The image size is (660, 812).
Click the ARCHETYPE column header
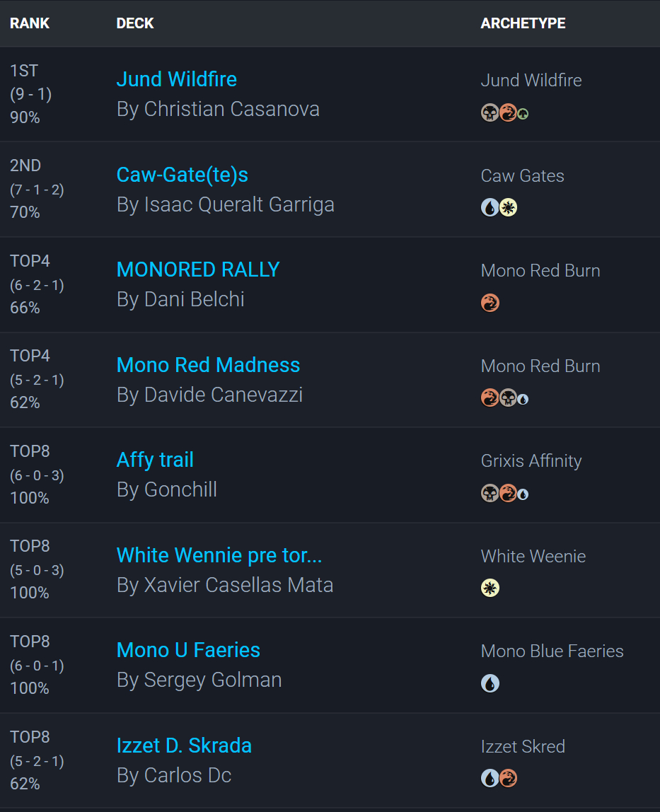(x=523, y=23)
